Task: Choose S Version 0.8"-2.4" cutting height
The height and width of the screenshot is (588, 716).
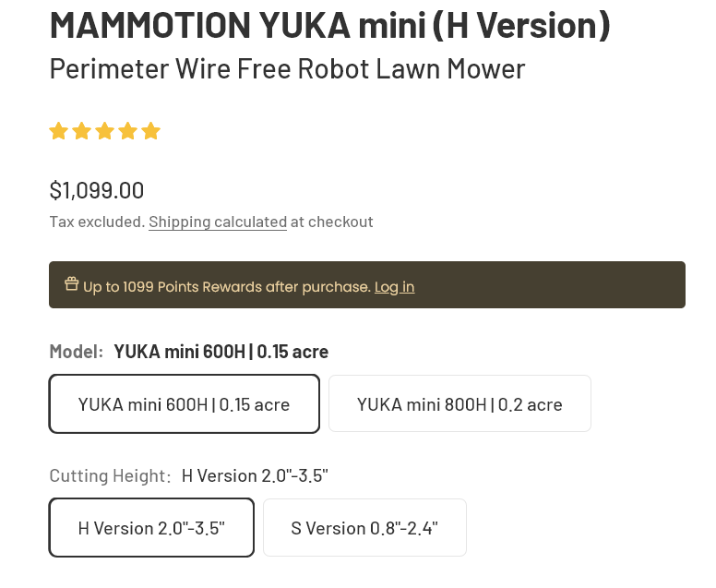Action: [364, 528]
